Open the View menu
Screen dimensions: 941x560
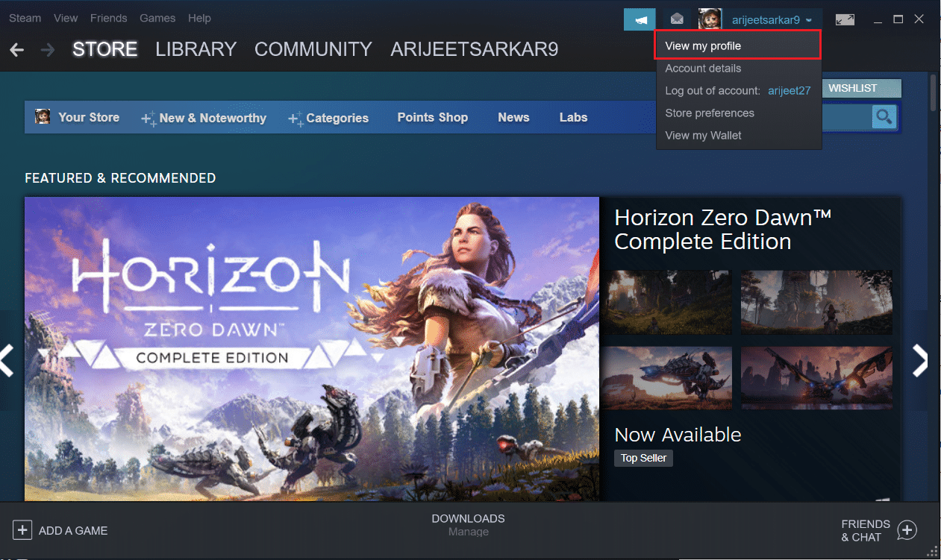coord(66,18)
